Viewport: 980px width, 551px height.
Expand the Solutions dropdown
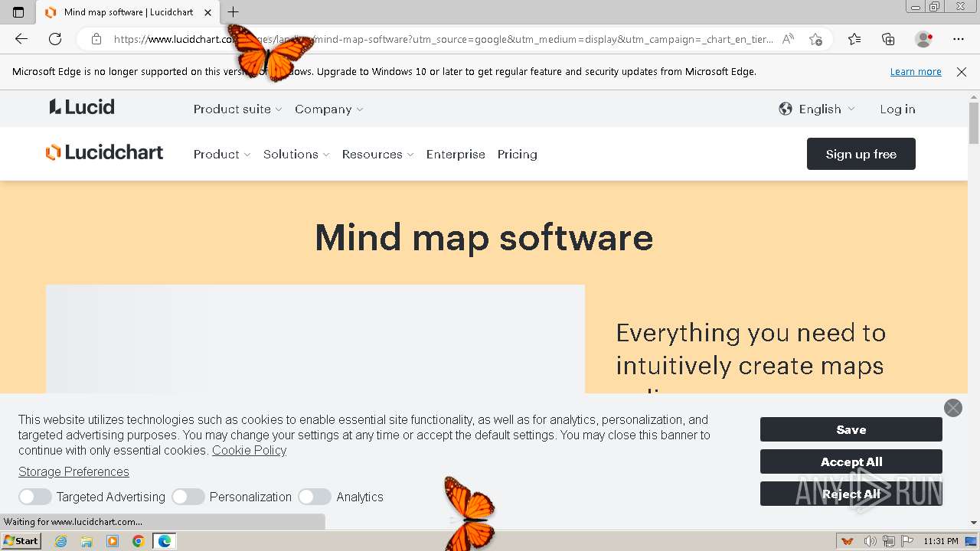click(296, 154)
